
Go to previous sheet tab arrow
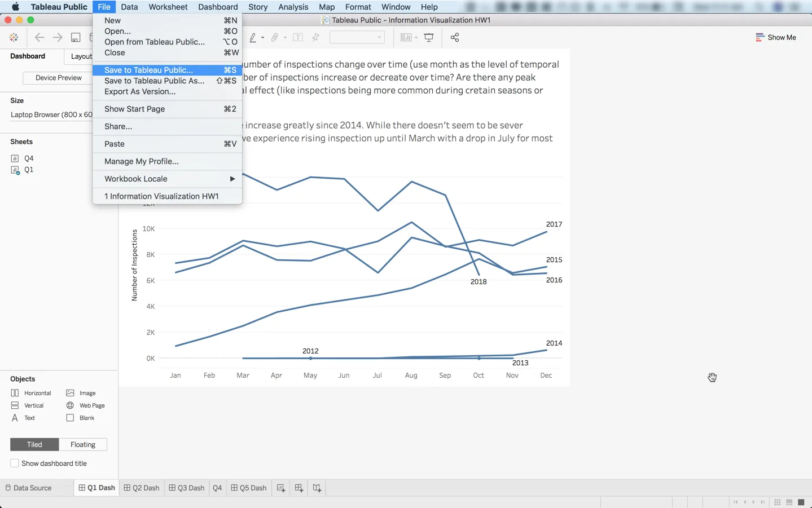(x=745, y=502)
